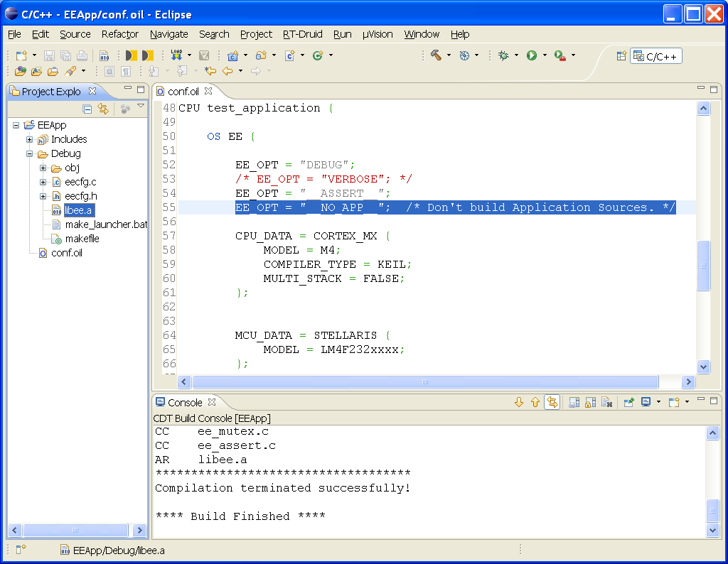Screen dimensions: 728x564
Task: Click the New C/C++ Project icon
Action: [x=232, y=55]
